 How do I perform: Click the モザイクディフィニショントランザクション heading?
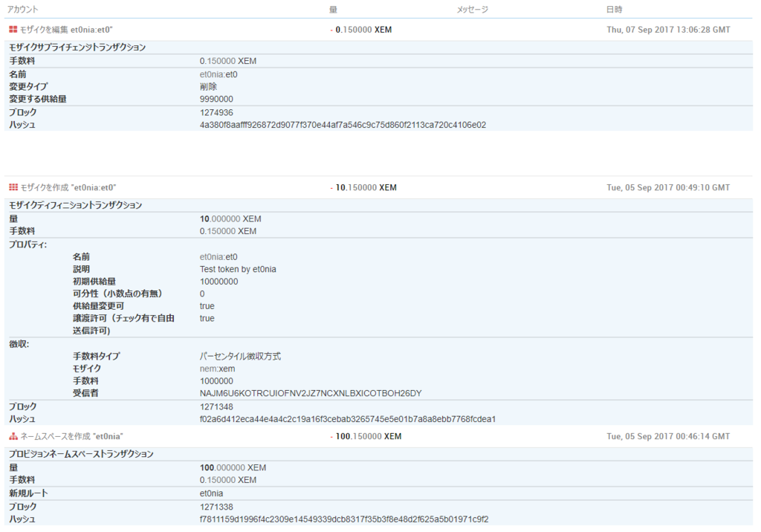[x=75, y=205]
